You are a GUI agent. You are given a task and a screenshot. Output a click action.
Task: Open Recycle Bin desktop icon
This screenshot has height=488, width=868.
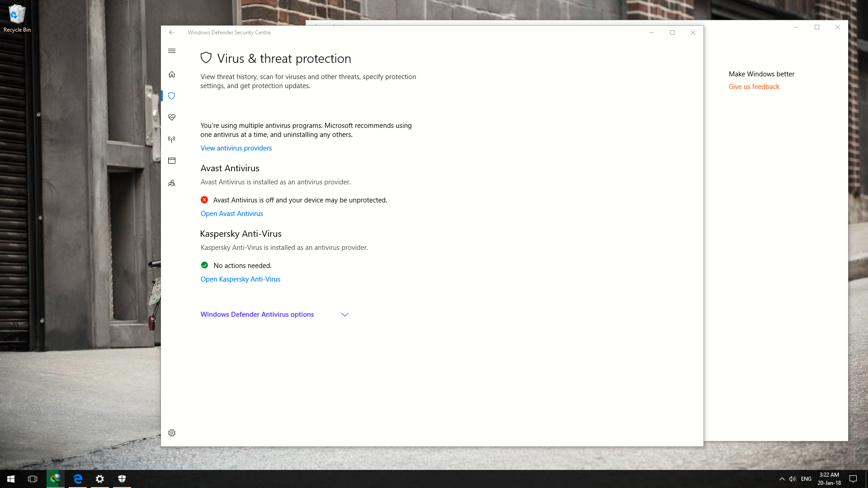[17, 18]
